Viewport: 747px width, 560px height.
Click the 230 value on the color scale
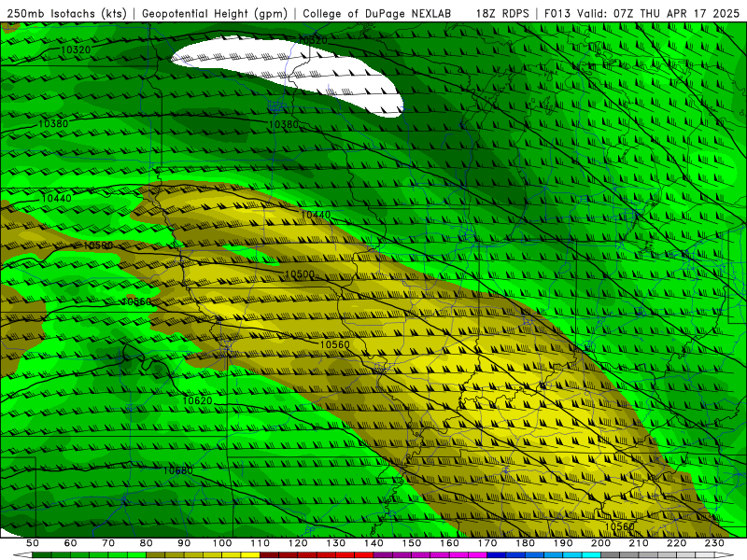(714, 543)
